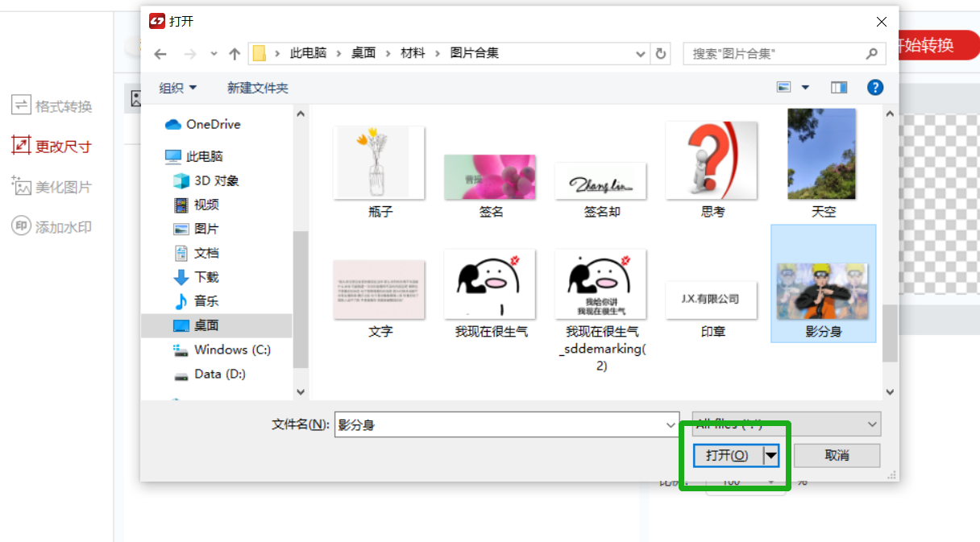Select the 签名却 image thumbnail

[600, 180]
